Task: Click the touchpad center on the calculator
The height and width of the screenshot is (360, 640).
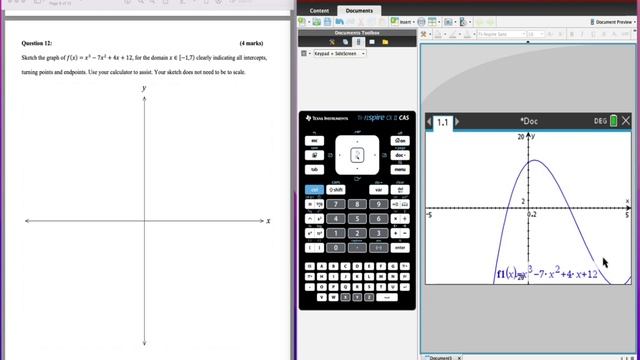Action: click(357, 155)
